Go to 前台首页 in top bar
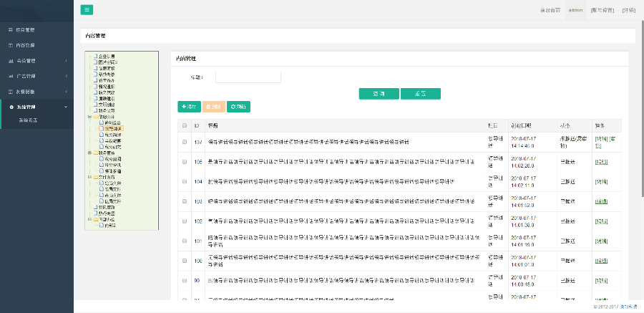Screen dimensions: 644x313 tap(550, 10)
